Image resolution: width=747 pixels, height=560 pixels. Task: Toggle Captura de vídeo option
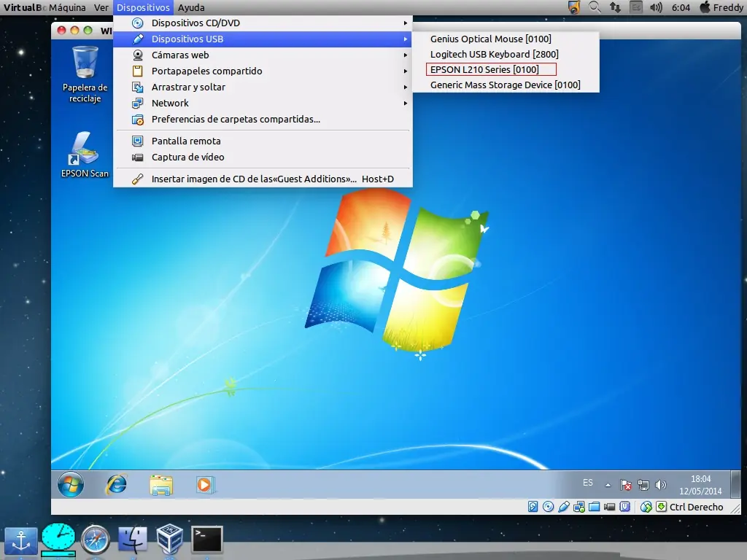pyautogui.click(x=263, y=157)
